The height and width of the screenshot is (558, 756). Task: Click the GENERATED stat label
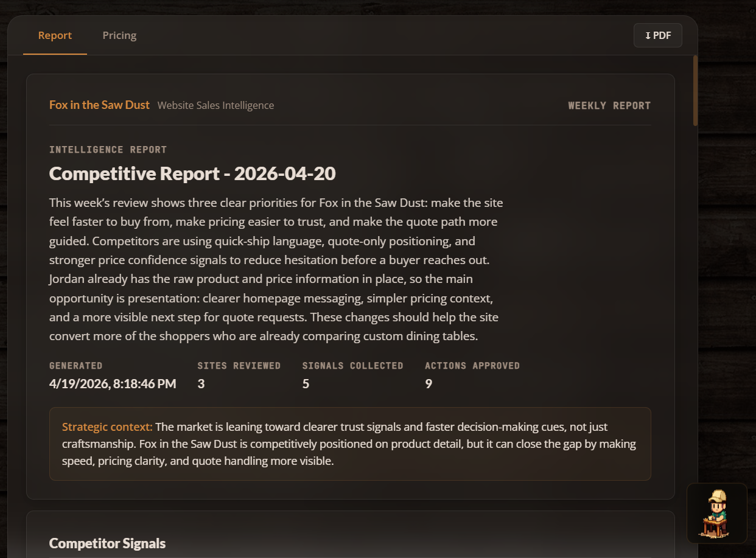75,366
